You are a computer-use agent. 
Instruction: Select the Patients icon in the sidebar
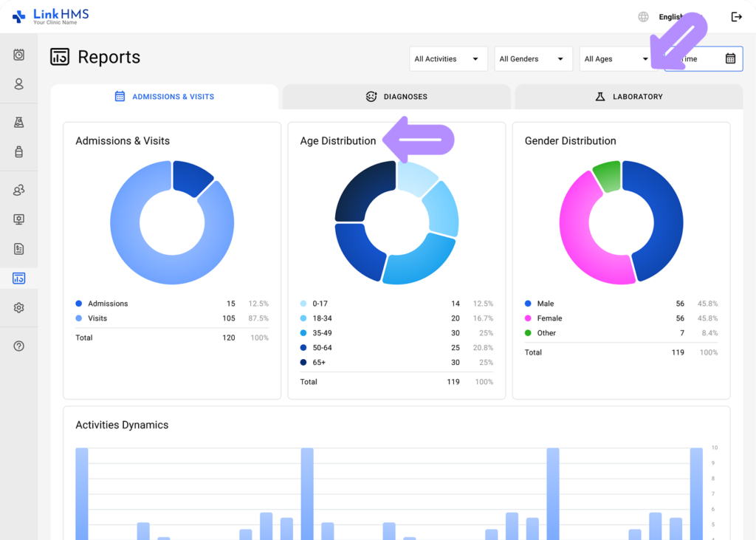coord(18,84)
